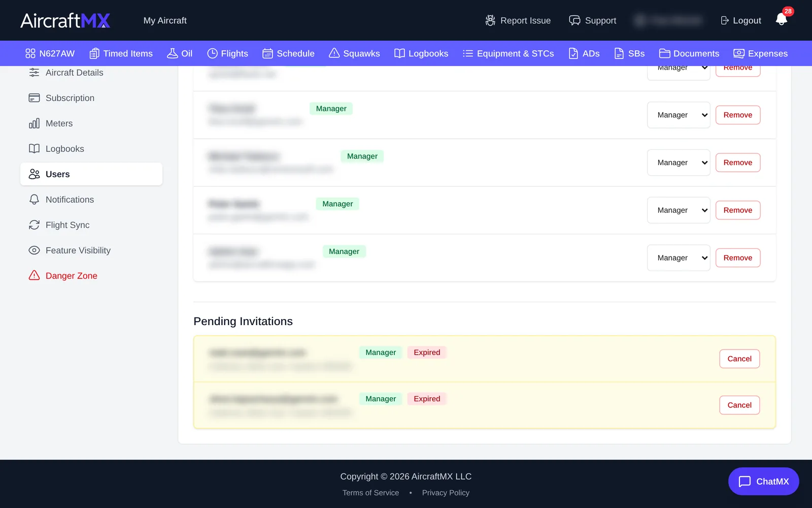The height and width of the screenshot is (508, 812).
Task: Click the N627AW grid icon
Action: [x=30, y=53]
